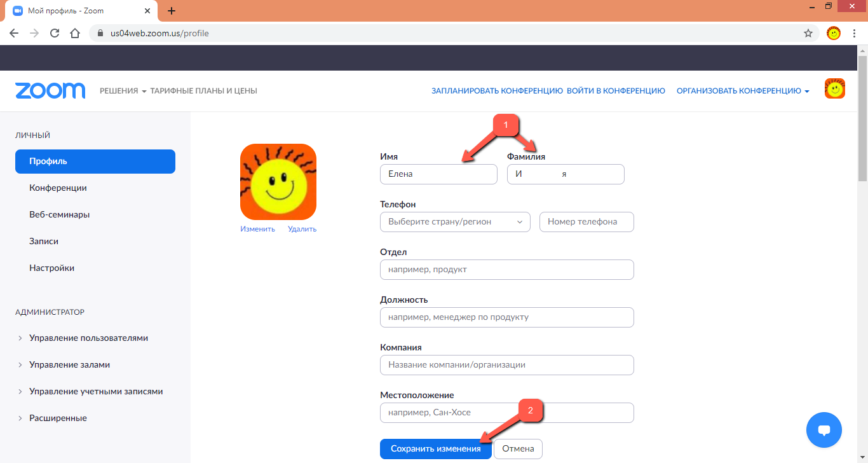Expand Управление залами section
The height and width of the screenshot is (463, 868).
click(69, 365)
